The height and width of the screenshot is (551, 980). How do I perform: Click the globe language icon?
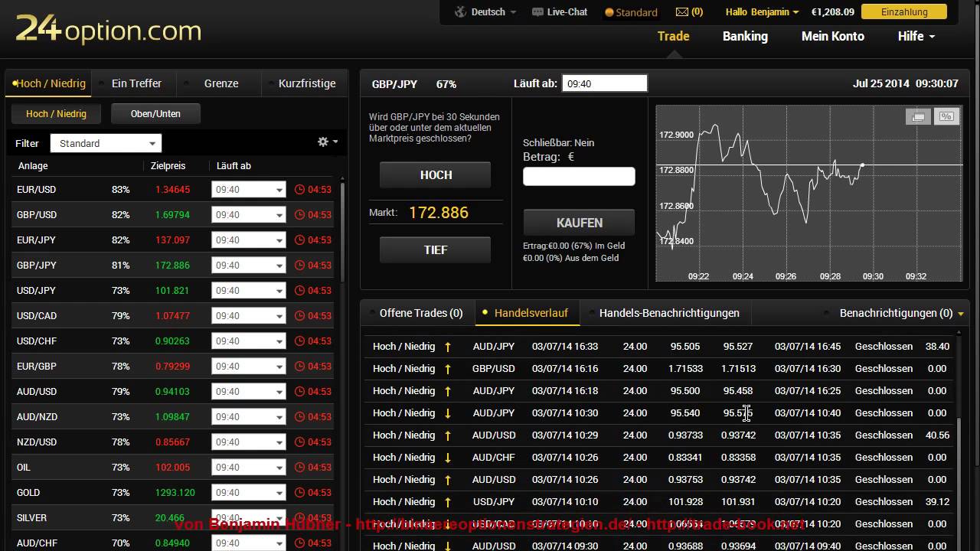tap(461, 11)
